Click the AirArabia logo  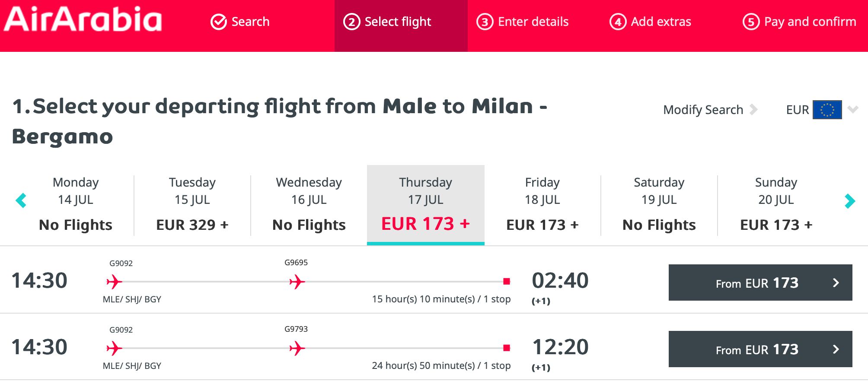pyautogui.click(x=83, y=19)
